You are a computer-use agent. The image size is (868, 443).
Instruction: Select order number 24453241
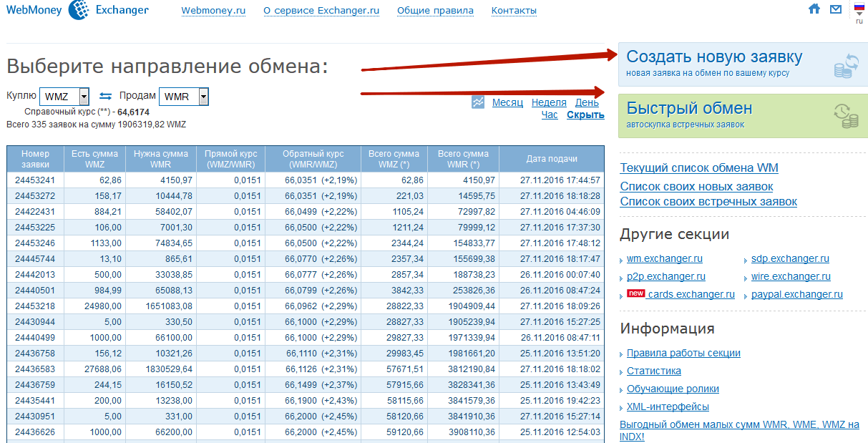pos(35,180)
